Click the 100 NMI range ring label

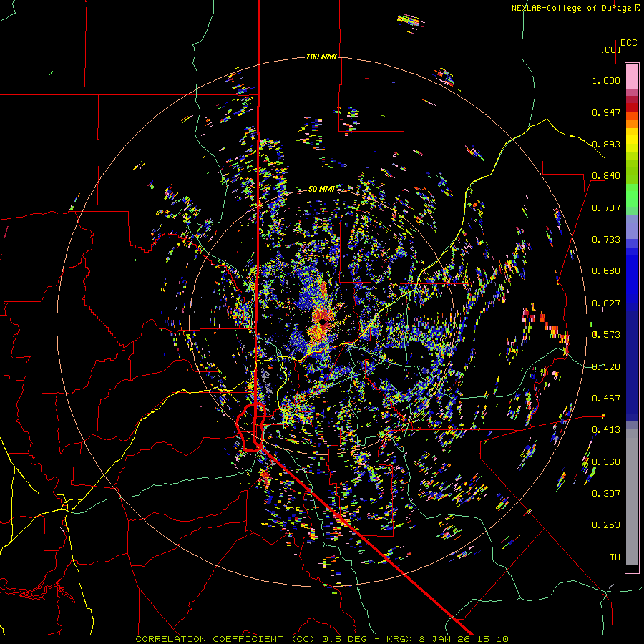[321, 57]
